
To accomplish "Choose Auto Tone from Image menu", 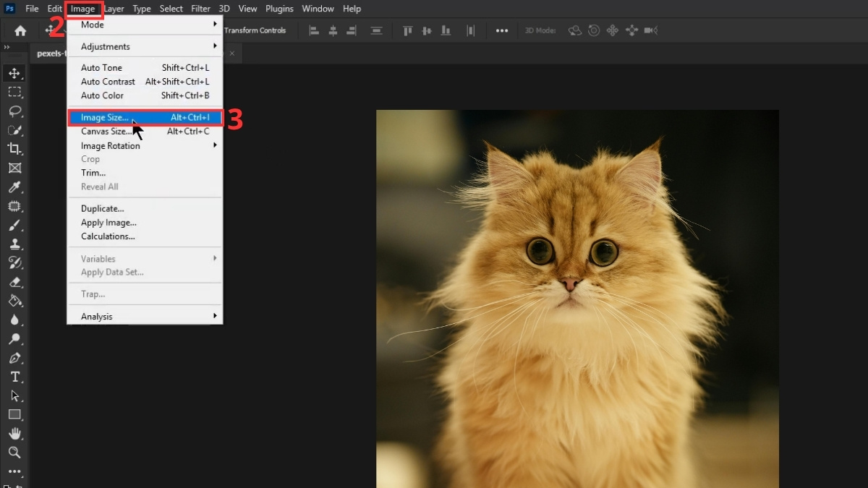I will 145,68.
